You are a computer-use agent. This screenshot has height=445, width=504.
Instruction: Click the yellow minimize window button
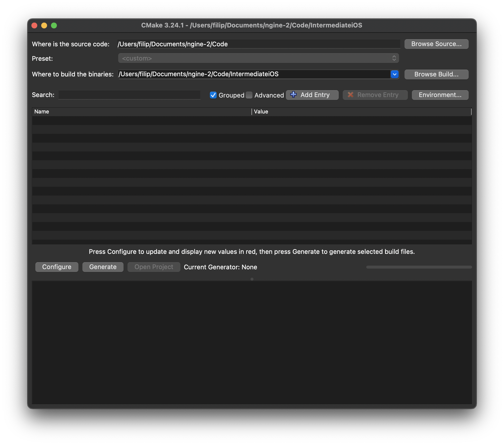[x=44, y=25]
